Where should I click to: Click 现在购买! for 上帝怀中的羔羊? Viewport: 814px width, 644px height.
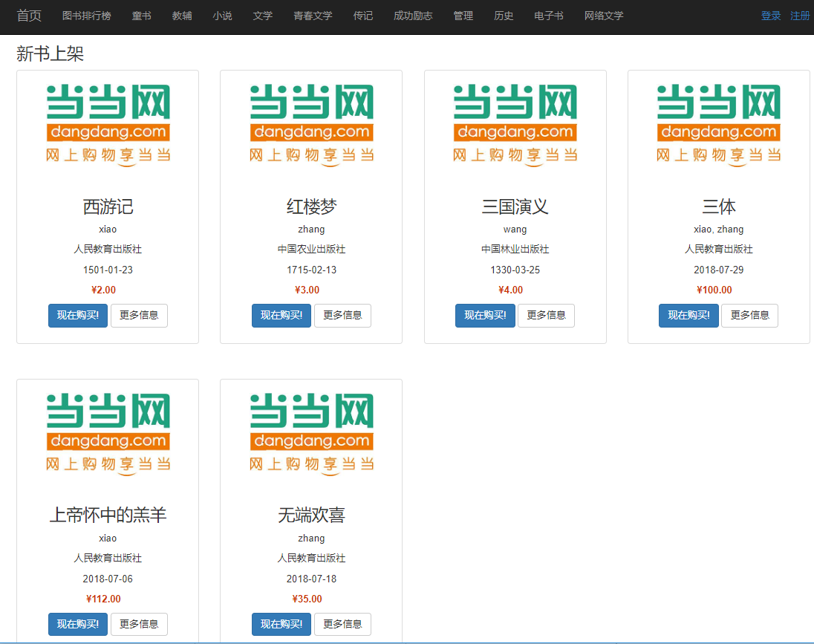coord(78,624)
